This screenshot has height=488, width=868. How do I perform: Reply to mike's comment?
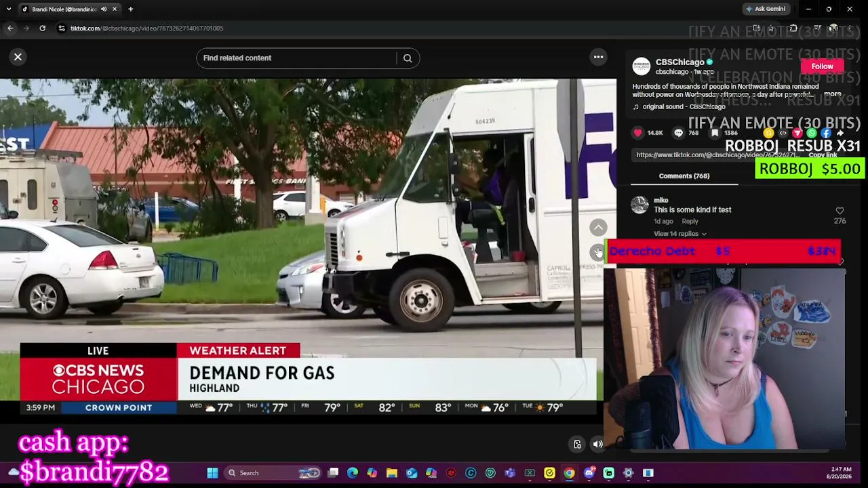(690, 222)
